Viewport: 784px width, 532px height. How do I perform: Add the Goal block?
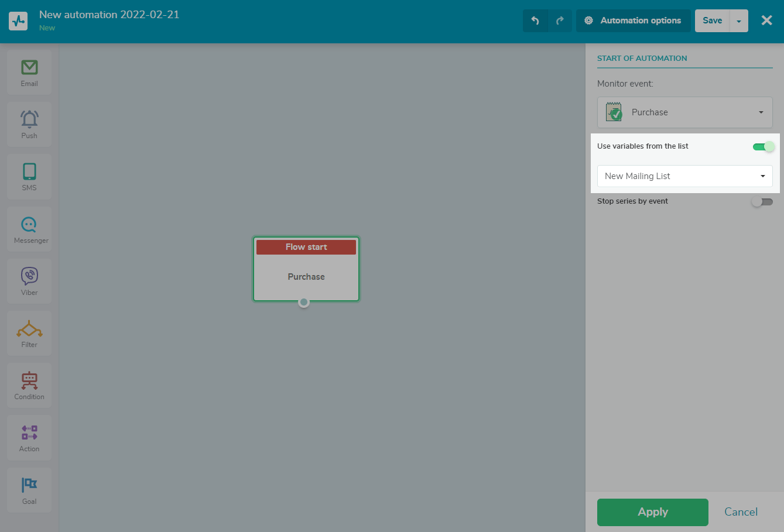pos(29,490)
